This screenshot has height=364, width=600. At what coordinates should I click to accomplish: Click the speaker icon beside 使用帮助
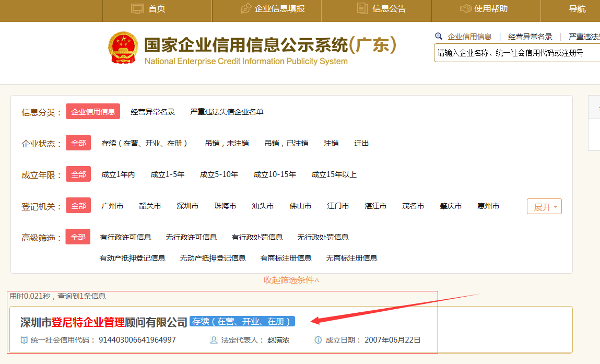[466, 8]
